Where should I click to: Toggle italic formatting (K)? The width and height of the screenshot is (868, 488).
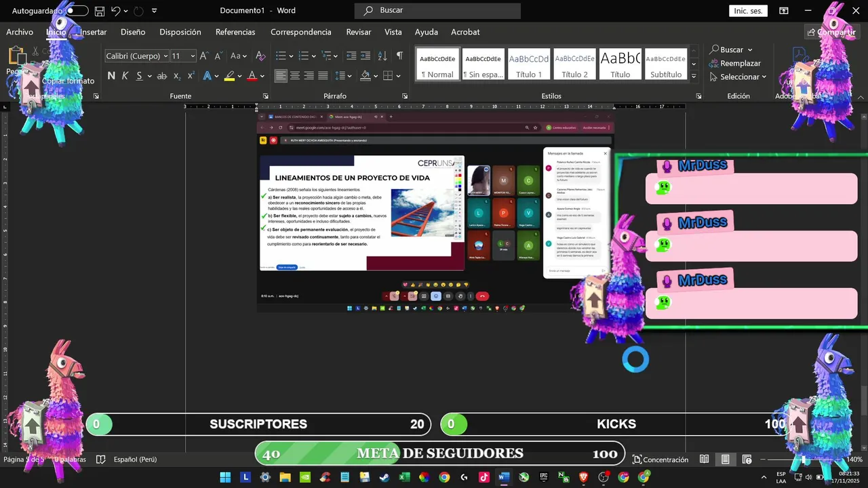[x=125, y=76]
